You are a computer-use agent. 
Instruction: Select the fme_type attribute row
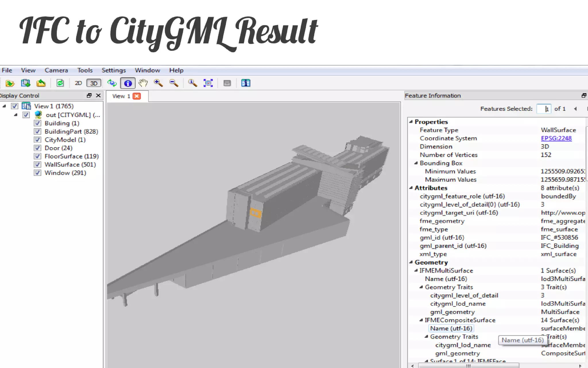point(497,229)
